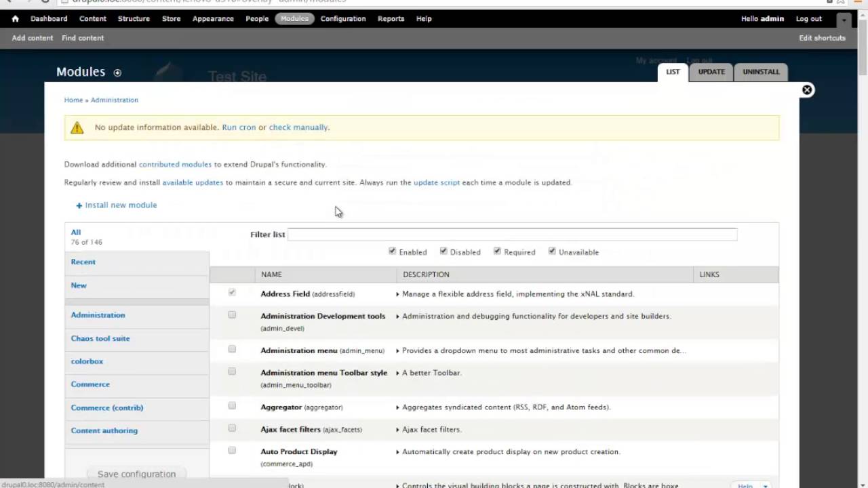Open the contributed modules link
This screenshot has height=488, width=868.
point(175,164)
